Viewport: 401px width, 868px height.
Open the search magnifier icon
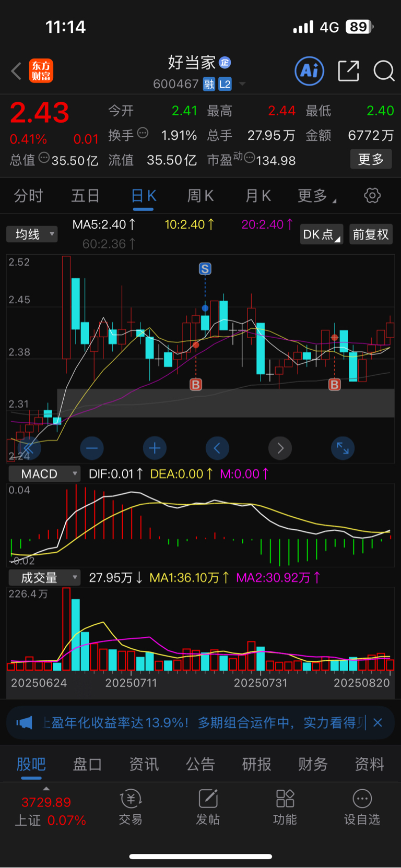(x=384, y=71)
